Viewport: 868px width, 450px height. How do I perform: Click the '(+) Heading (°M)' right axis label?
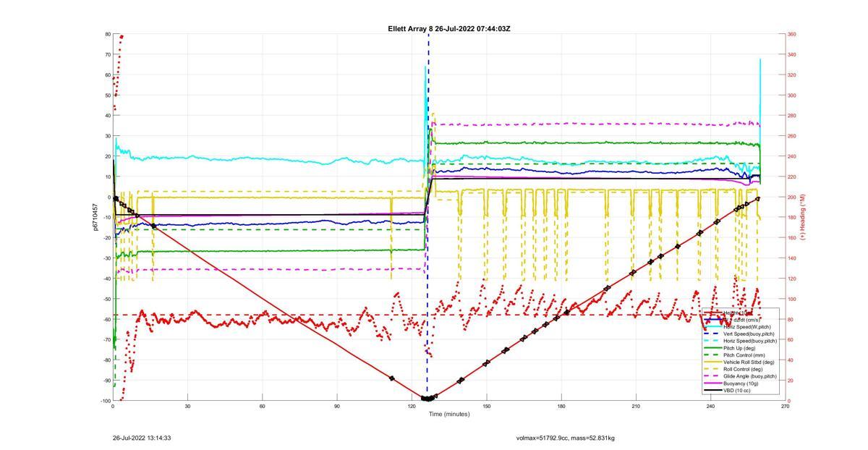click(802, 217)
